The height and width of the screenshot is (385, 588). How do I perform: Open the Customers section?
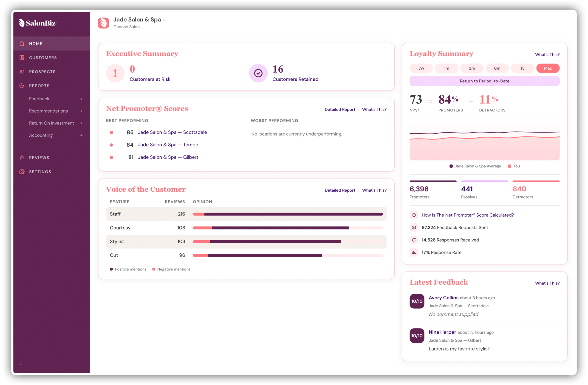[51, 58]
